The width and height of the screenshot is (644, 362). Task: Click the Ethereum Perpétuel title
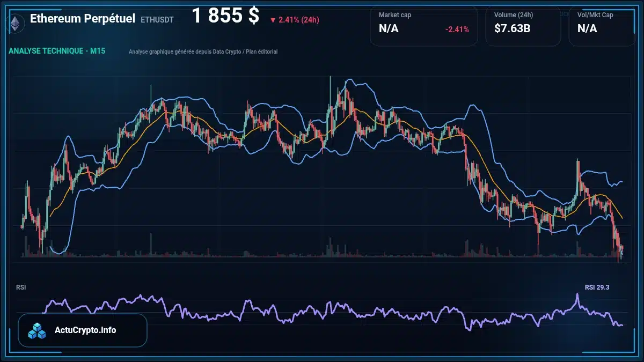(82, 18)
